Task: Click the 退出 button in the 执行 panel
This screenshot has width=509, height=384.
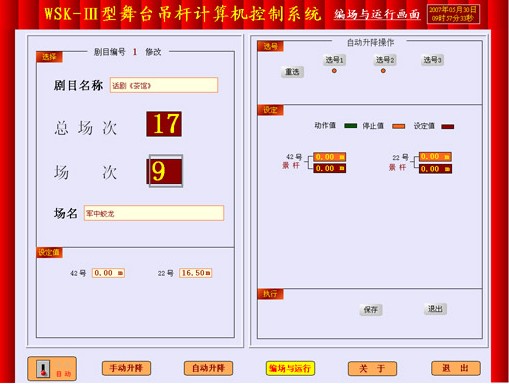Action: coord(435,309)
